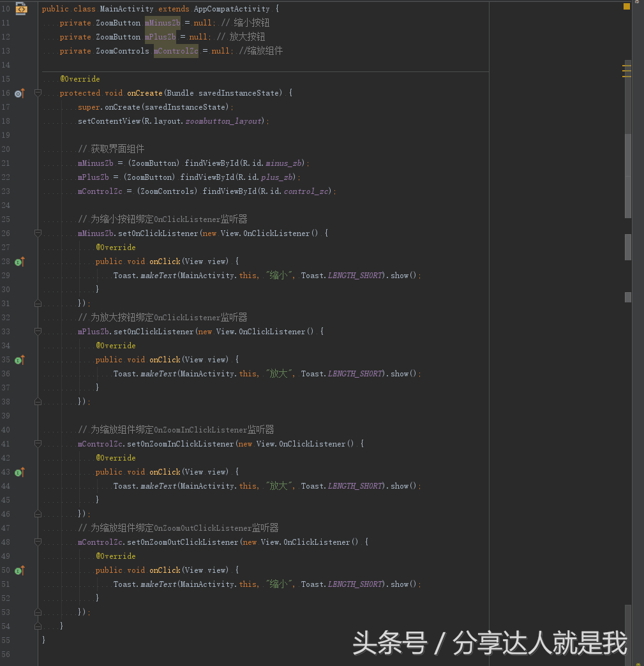Click the fold-end marker at line 53
The height and width of the screenshot is (666, 644).
(x=37, y=611)
